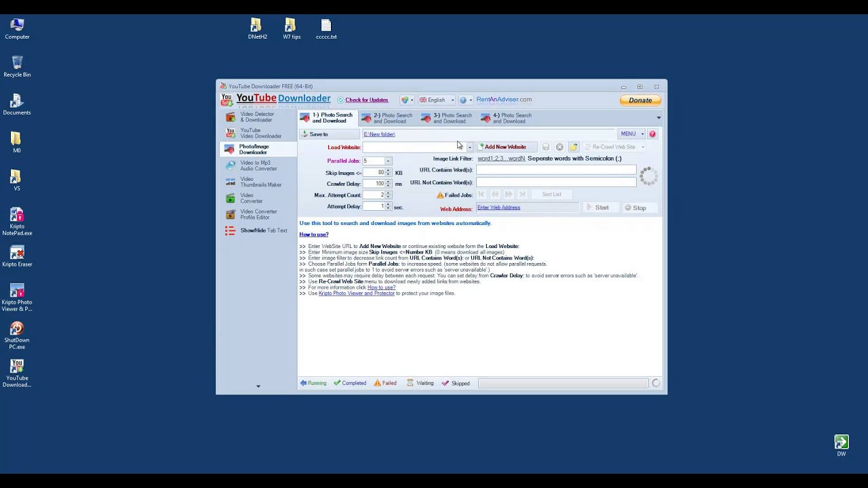Screen dimensions: 868x488
Task: Switch to tab 2-) Photo Search and Download
Action: tap(387, 118)
